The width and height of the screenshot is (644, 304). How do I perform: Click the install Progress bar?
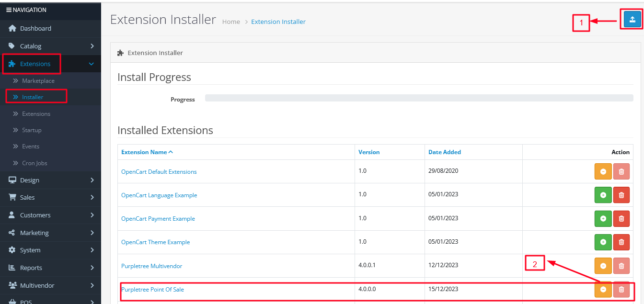click(419, 98)
